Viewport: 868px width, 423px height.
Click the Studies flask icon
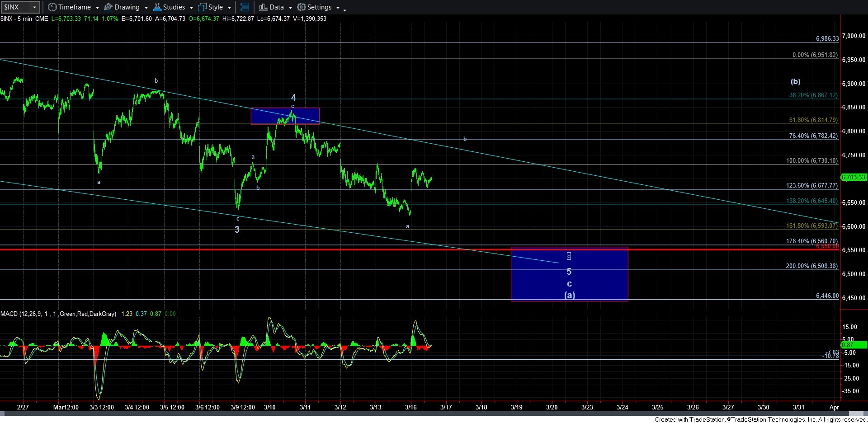pos(157,7)
